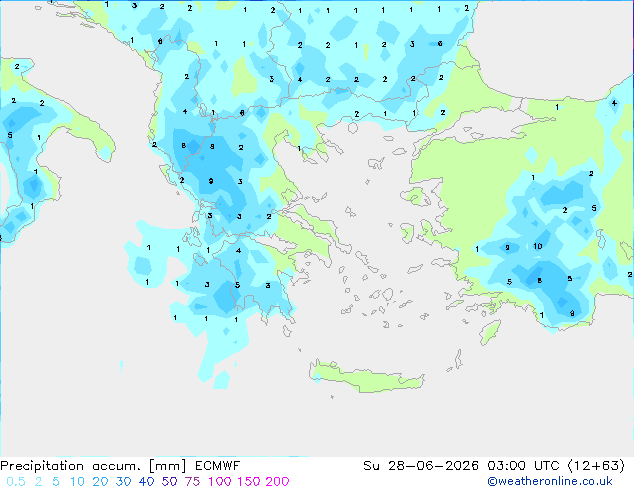Click the weatheronline.co.uk copyright link

[550, 481]
